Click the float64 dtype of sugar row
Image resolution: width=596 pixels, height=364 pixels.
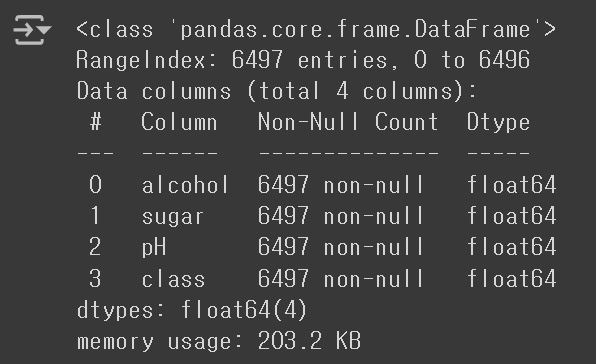pyautogui.click(x=512, y=216)
